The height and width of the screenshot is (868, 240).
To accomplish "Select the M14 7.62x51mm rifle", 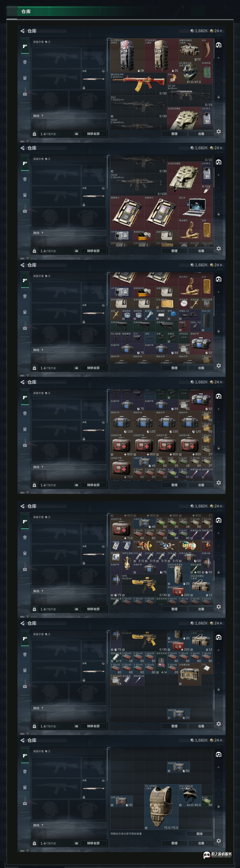I will (139, 107).
